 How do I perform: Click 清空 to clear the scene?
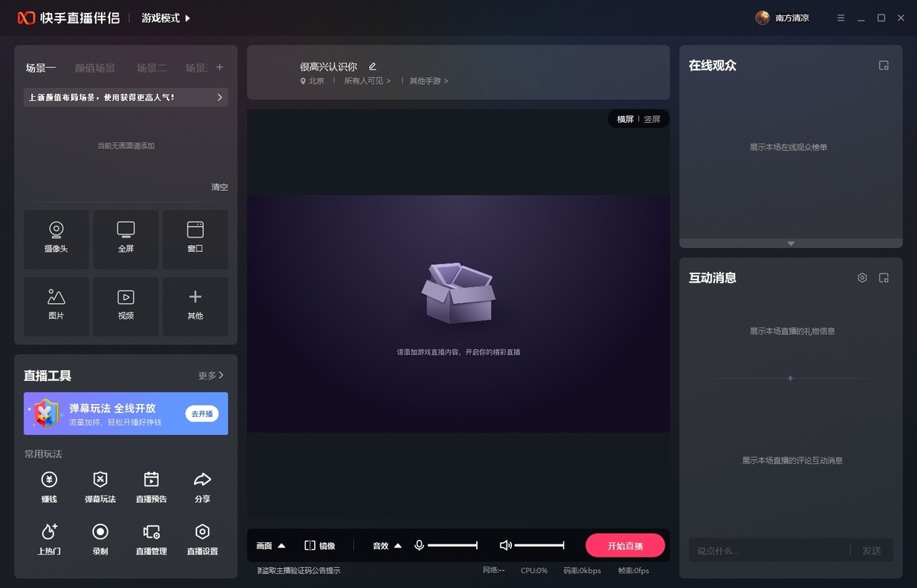(219, 187)
